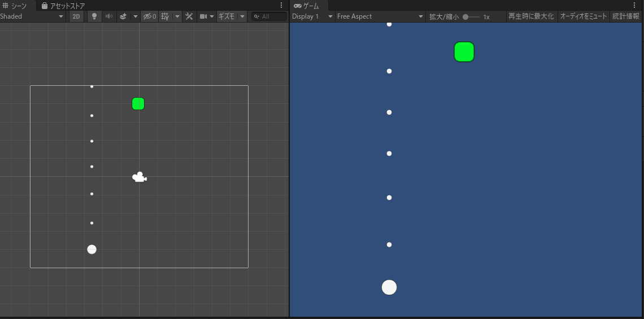Click the 統計情報 (Stats) button

[x=626, y=16]
